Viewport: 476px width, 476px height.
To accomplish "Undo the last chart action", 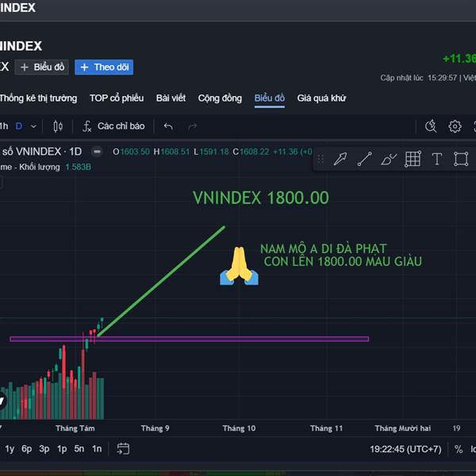I will click(x=168, y=126).
